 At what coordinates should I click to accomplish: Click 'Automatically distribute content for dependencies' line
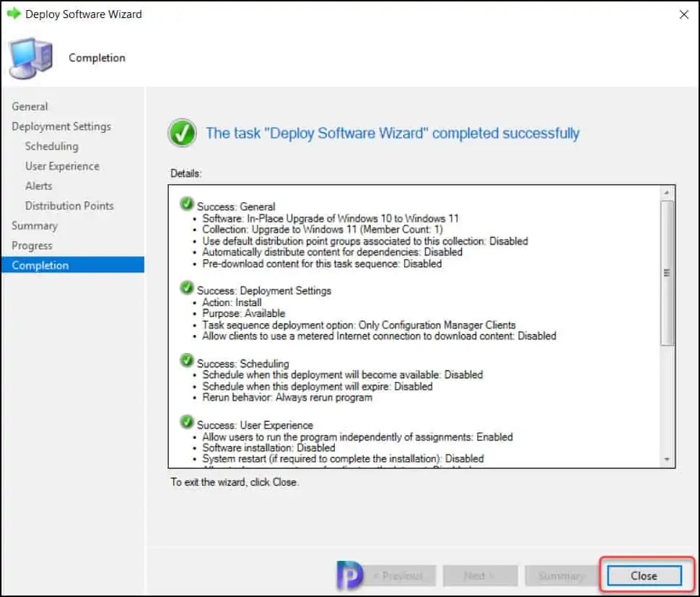click(332, 252)
